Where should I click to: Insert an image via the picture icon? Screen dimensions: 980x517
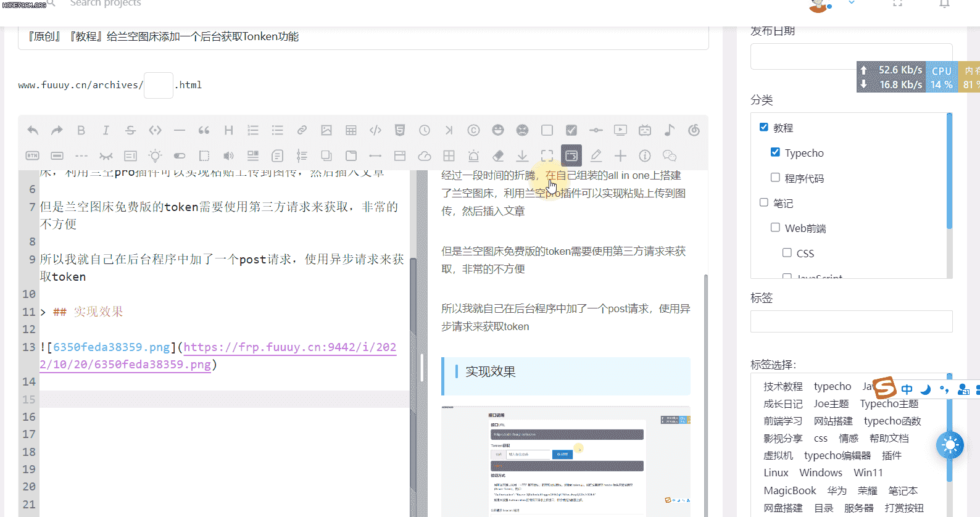[326, 130]
